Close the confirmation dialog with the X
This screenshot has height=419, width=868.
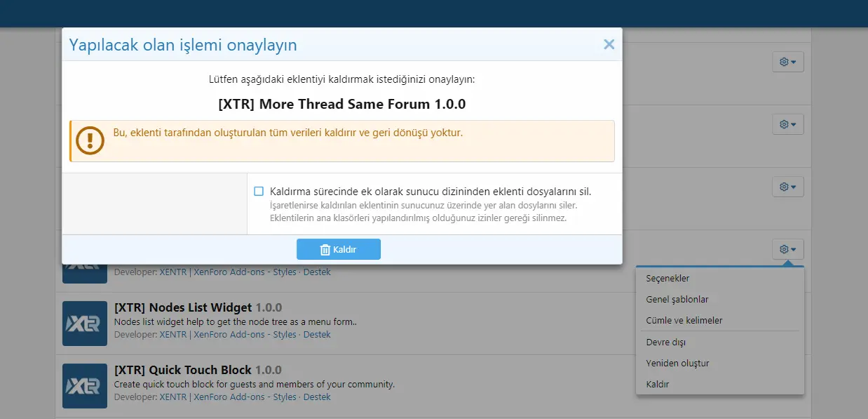(609, 44)
